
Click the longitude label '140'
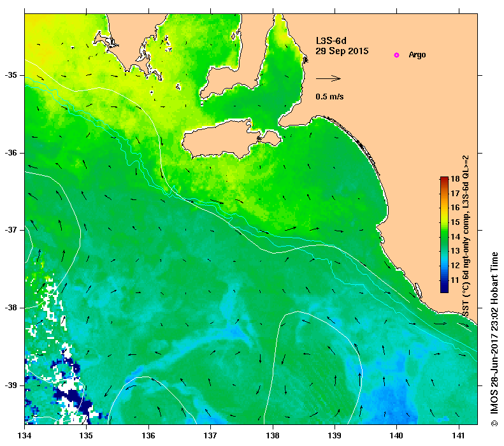pos(397,436)
